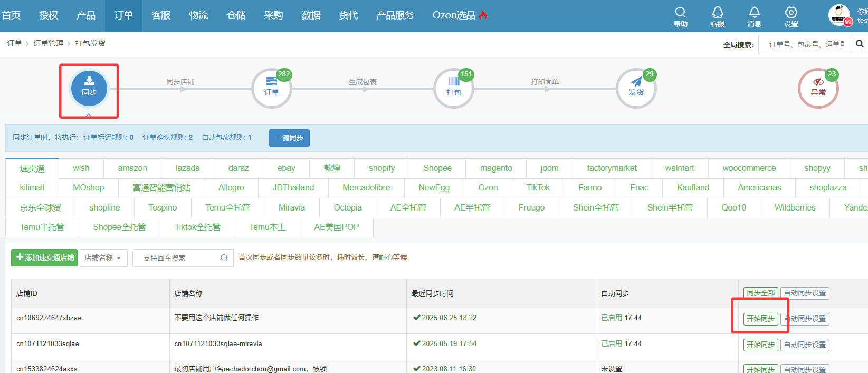Click sync time 2025.06.25 18:22
Screen dimensions: 868x373
tap(449, 318)
